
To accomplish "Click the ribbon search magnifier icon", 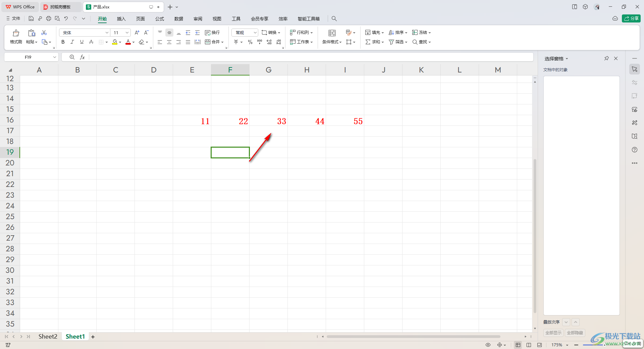I will click(334, 19).
